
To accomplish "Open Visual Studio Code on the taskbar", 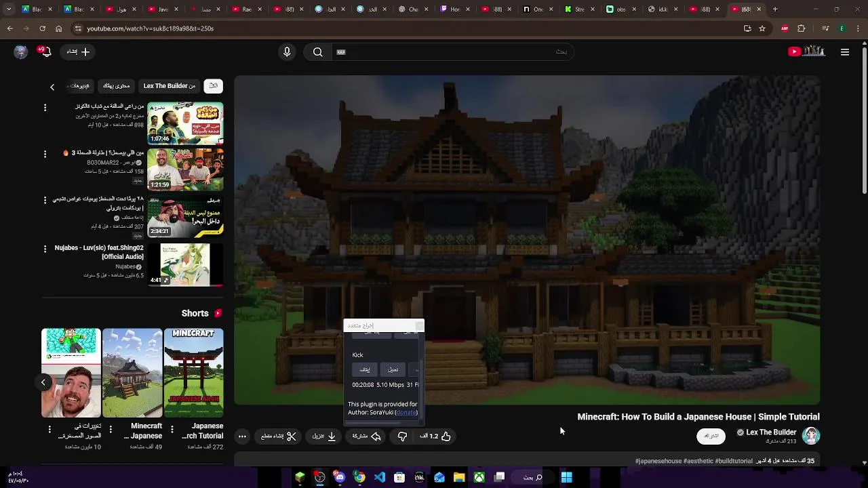I will coord(379,477).
